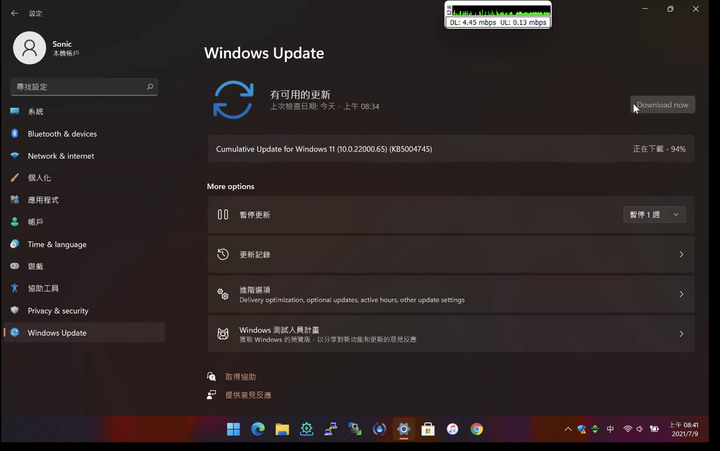Screen dimensions: 720x451
Task: Open the 取得協助 get help link
Action: (x=241, y=377)
